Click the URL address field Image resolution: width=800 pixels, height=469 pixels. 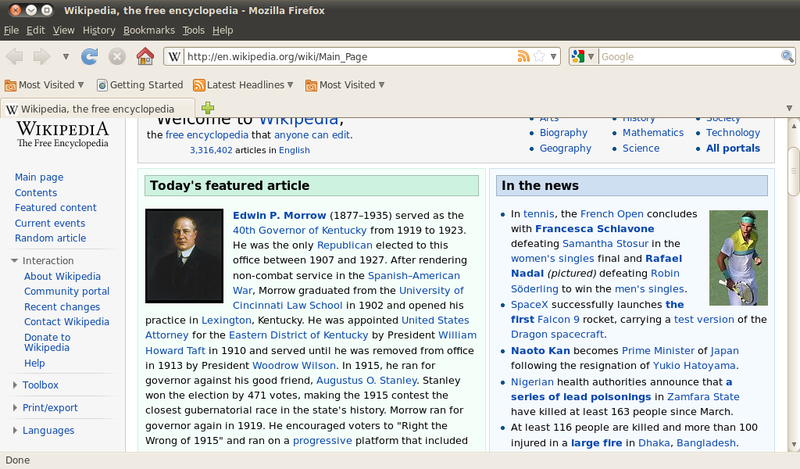click(349, 57)
